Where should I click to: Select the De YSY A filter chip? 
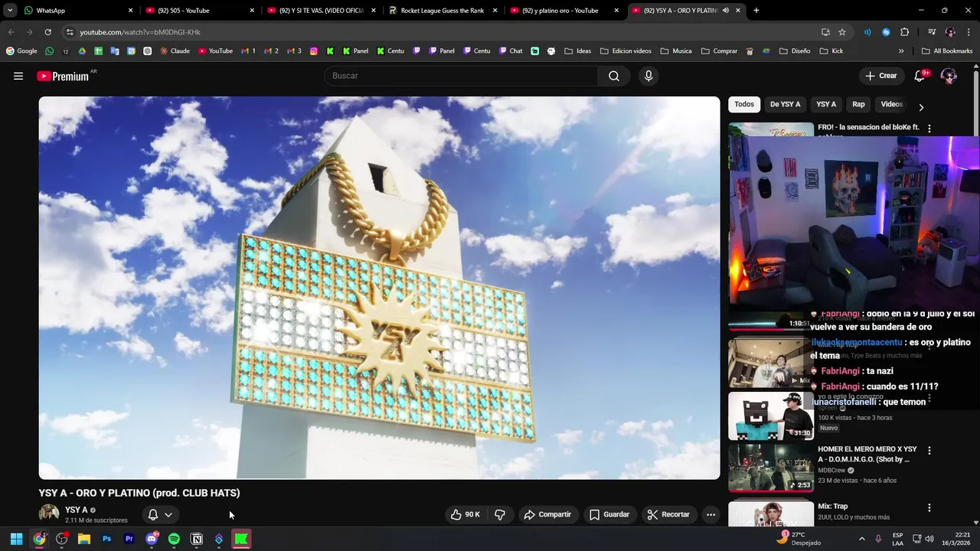tap(785, 104)
